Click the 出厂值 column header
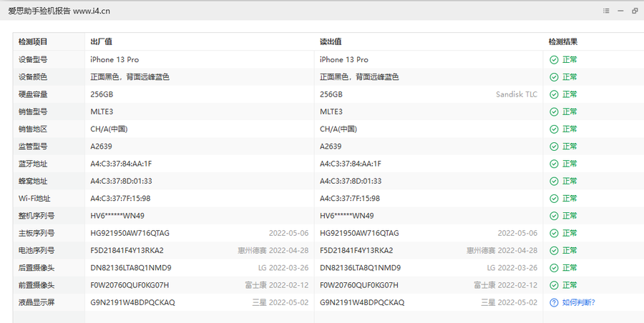 [101, 42]
